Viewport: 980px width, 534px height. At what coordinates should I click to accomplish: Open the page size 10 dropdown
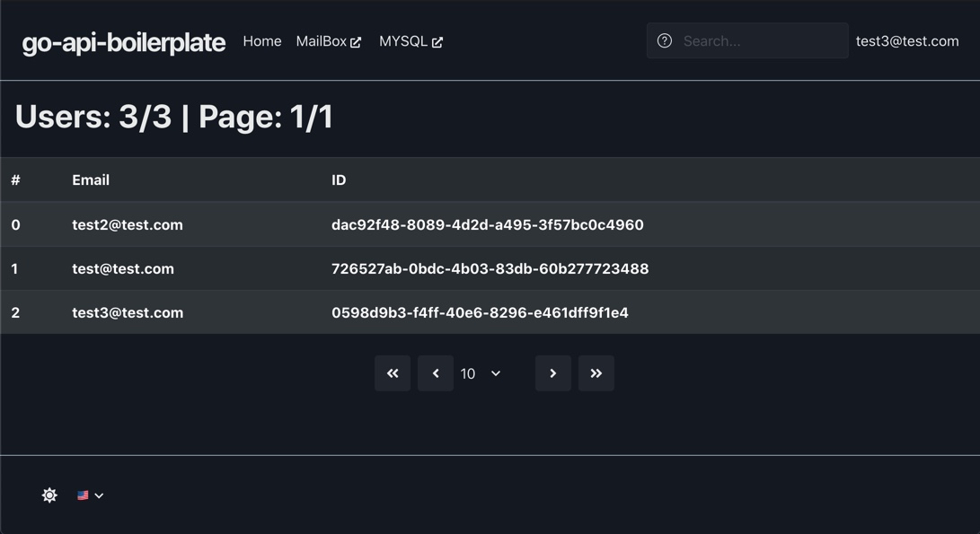pyautogui.click(x=481, y=373)
